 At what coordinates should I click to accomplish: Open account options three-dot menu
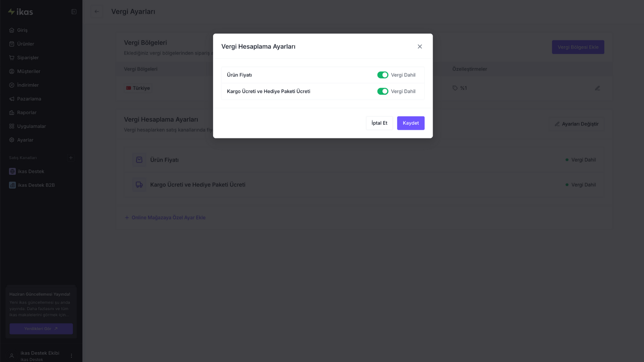click(71, 356)
